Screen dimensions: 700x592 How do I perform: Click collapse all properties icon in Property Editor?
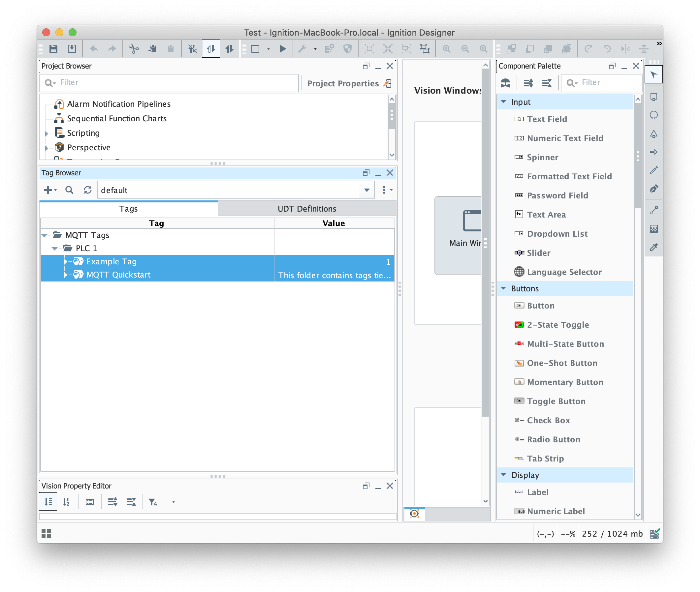[x=131, y=501]
